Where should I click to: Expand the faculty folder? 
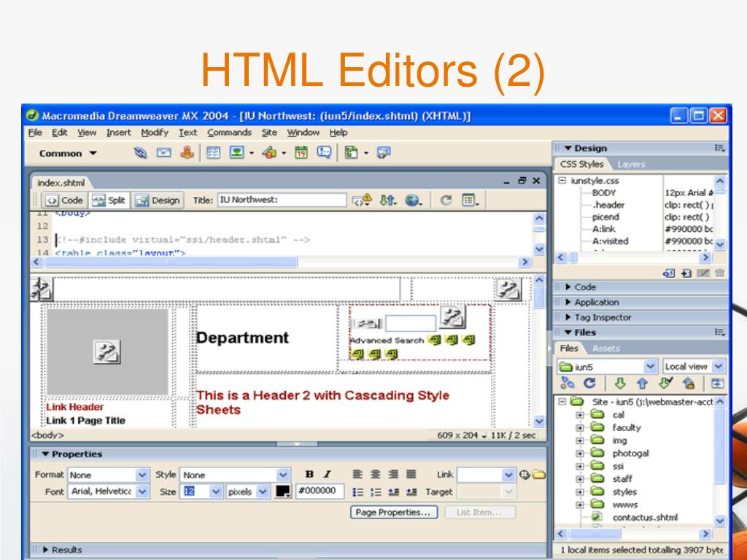tap(579, 427)
